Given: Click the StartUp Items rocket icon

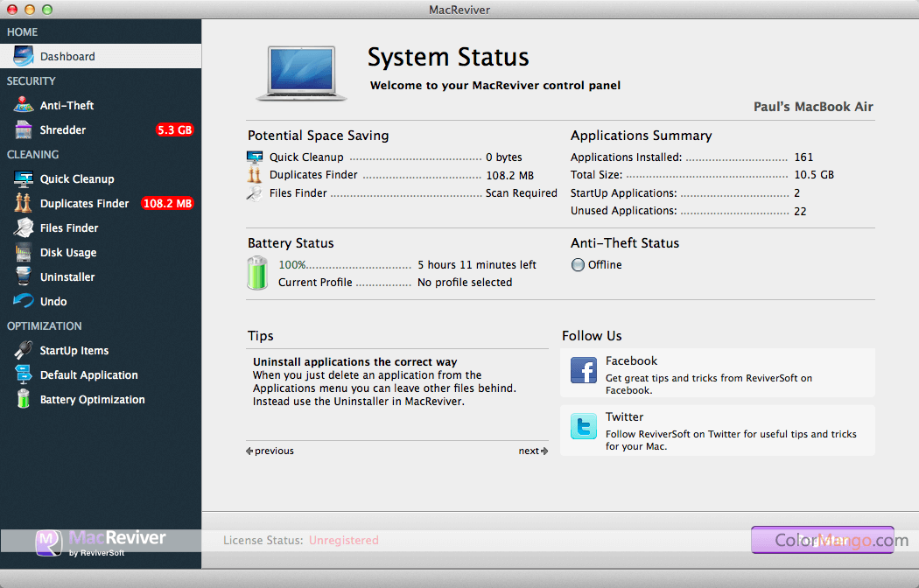Looking at the screenshot, I should (x=24, y=350).
